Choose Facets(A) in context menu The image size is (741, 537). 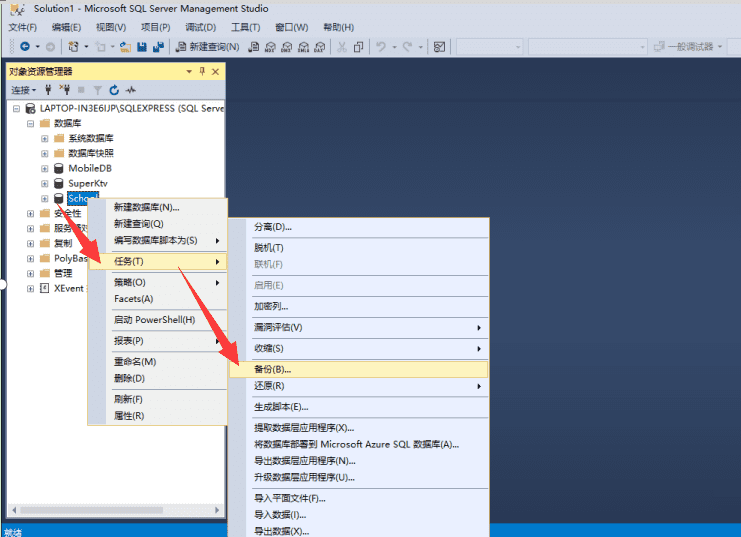point(158,299)
